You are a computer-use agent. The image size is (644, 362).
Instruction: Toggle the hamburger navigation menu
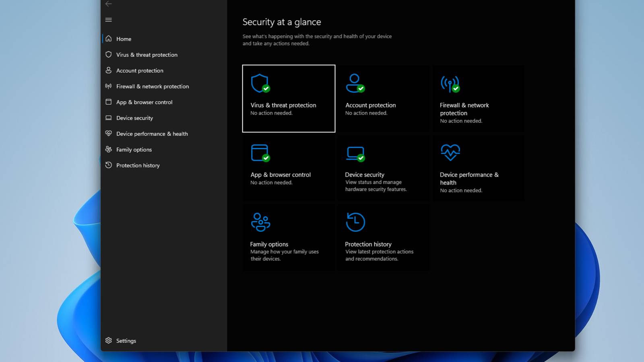(109, 20)
